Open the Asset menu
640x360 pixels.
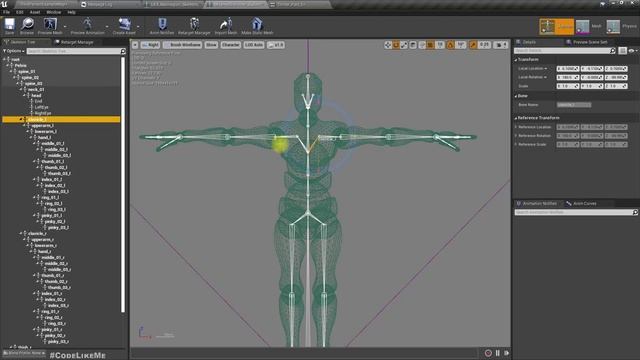tap(35, 12)
